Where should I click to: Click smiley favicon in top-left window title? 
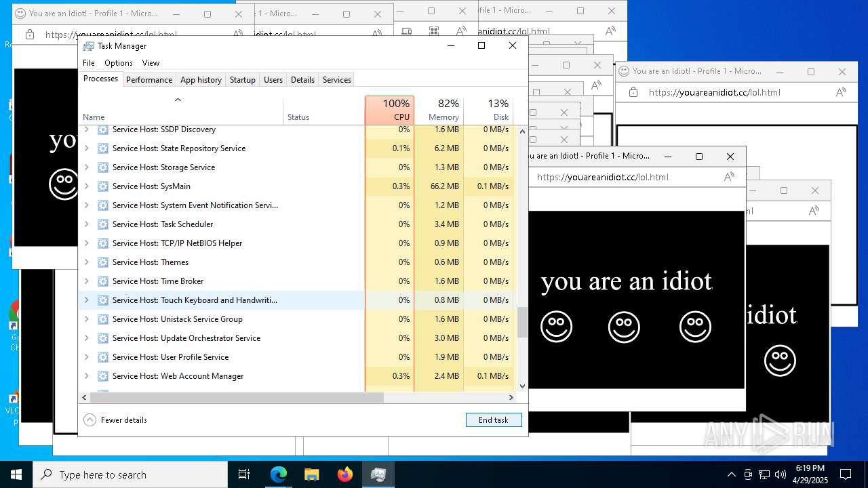(20, 13)
